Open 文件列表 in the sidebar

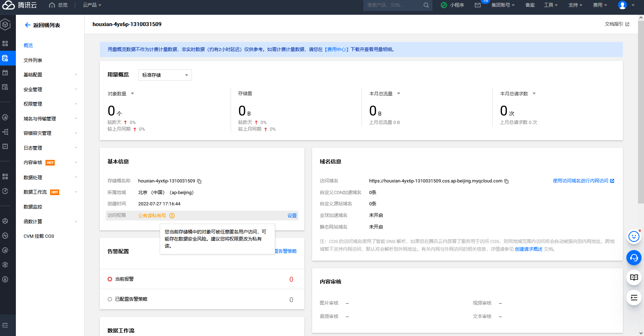[x=33, y=60]
